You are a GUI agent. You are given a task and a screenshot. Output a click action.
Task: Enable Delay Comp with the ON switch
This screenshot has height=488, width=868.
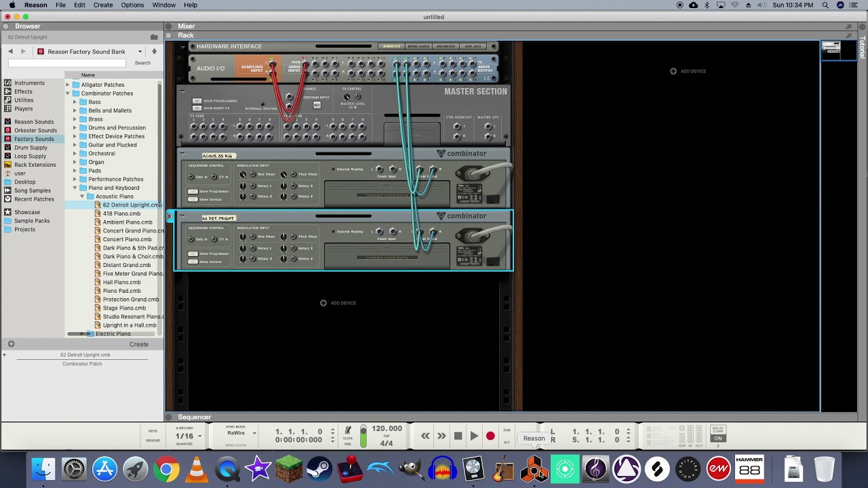(718, 439)
